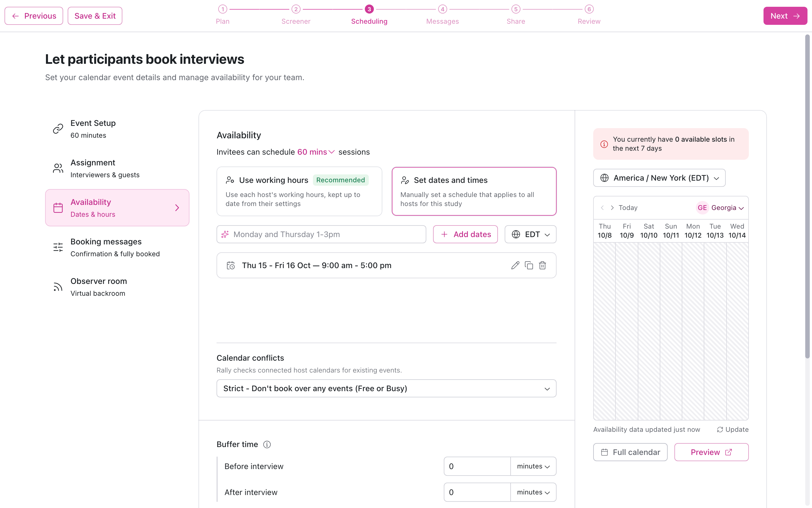Screen dimensions: 812x508
Task: Click the Next button
Action: coord(785,16)
